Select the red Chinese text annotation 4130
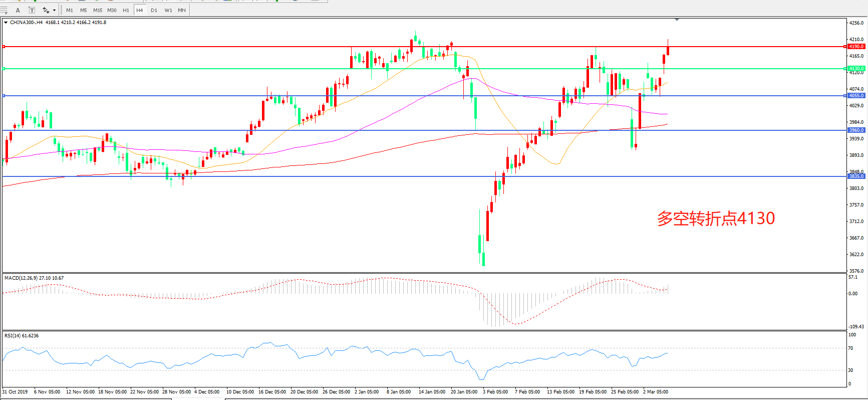868x400 pixels. (x=716, y=219)
